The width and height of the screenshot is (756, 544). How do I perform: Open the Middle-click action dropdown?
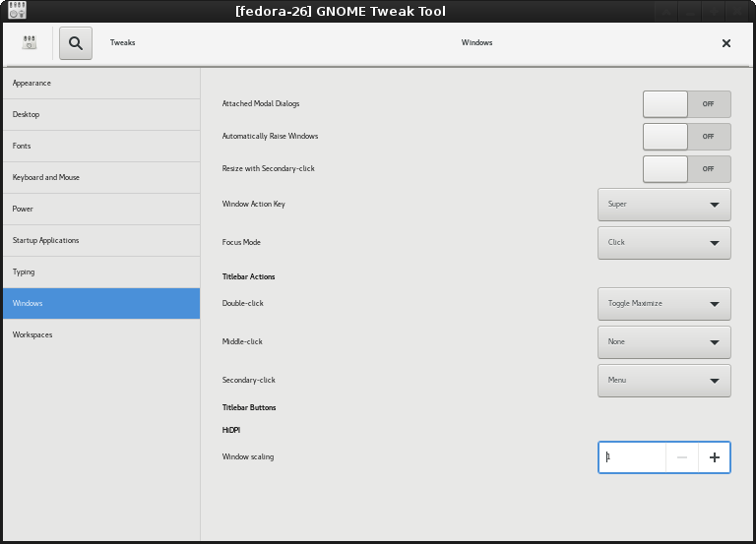pyautogui.click(x=663, y=341)
